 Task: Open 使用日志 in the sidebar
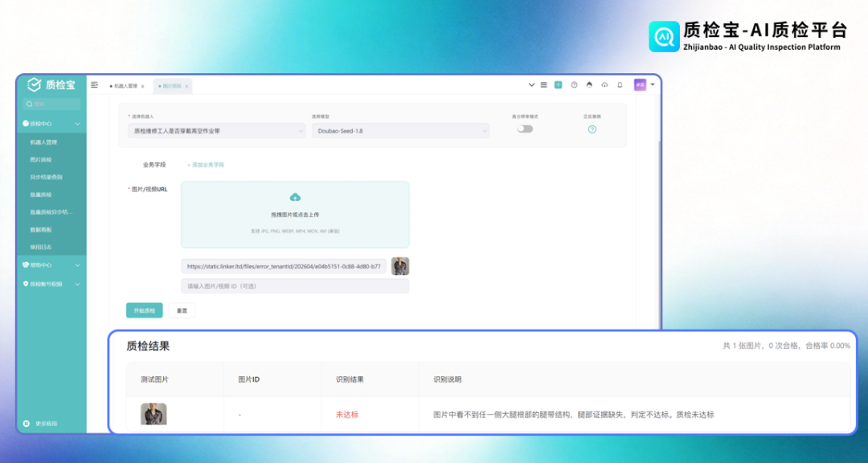(41, 247)
